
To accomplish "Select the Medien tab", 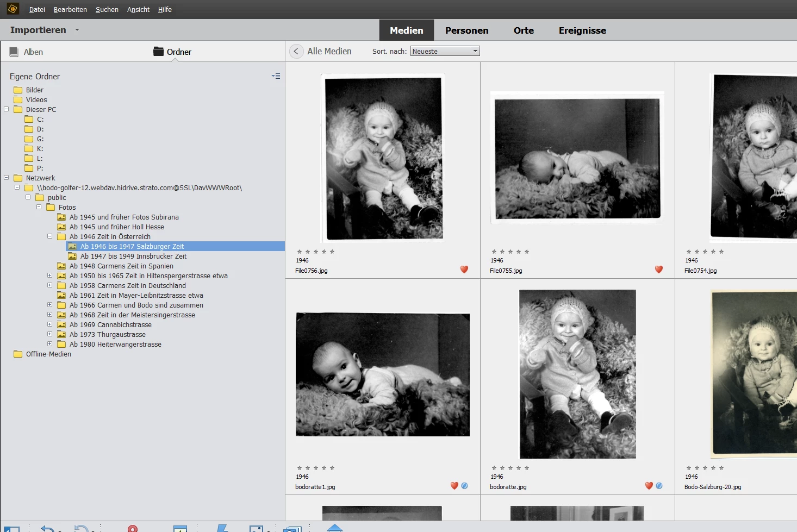I will (x=407, y=30).
